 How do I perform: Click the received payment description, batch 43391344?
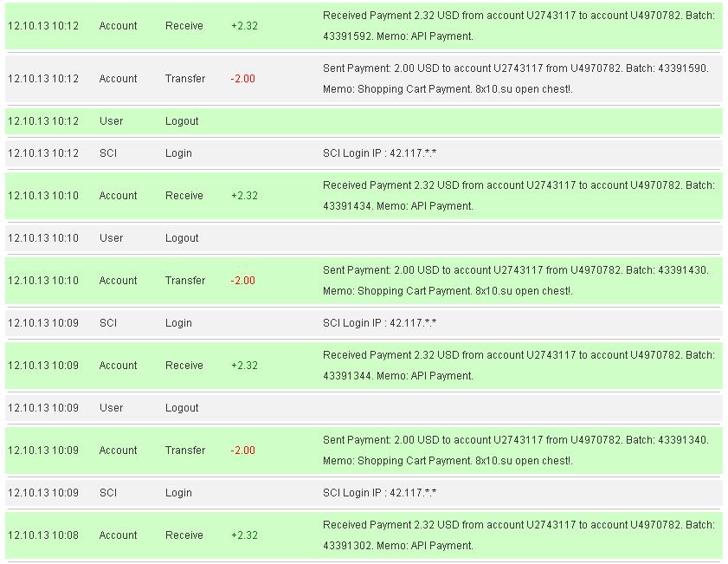click(x=518, y=366)
